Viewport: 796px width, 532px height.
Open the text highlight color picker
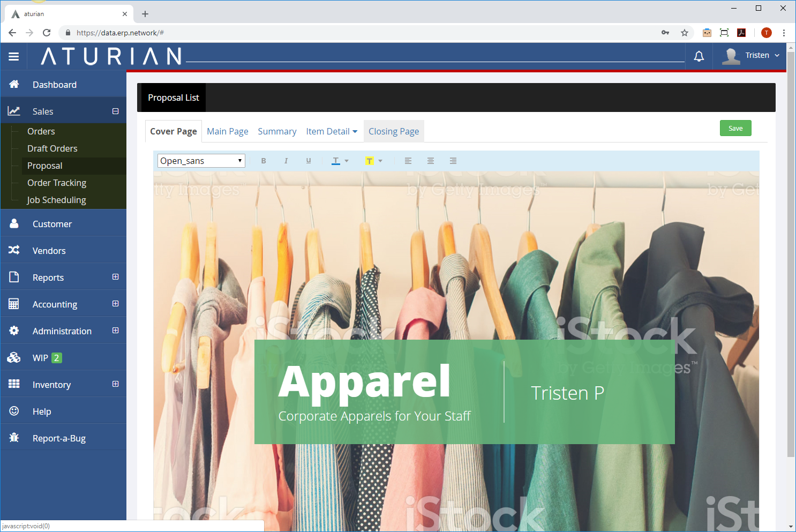[x=373, y=161]
